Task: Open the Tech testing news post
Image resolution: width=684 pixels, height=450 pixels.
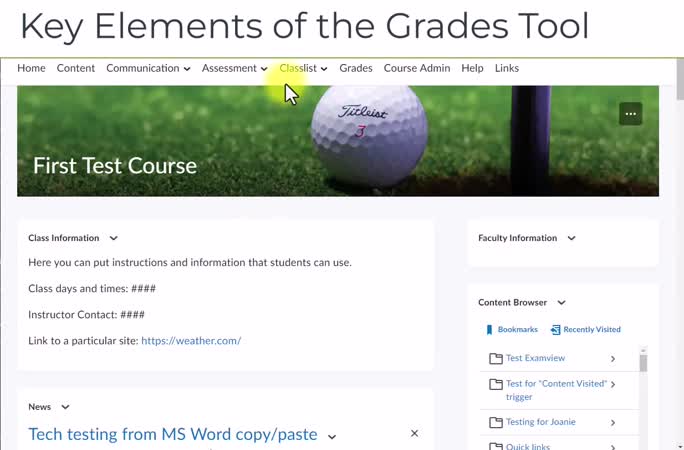Action: tap(172, 434)
